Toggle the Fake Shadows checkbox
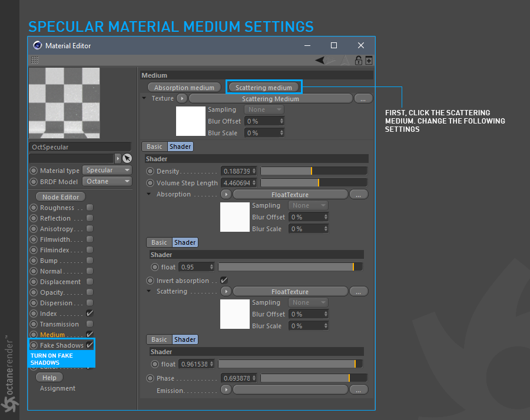Viewport: 530px width, 420px height. coord(90,345)
